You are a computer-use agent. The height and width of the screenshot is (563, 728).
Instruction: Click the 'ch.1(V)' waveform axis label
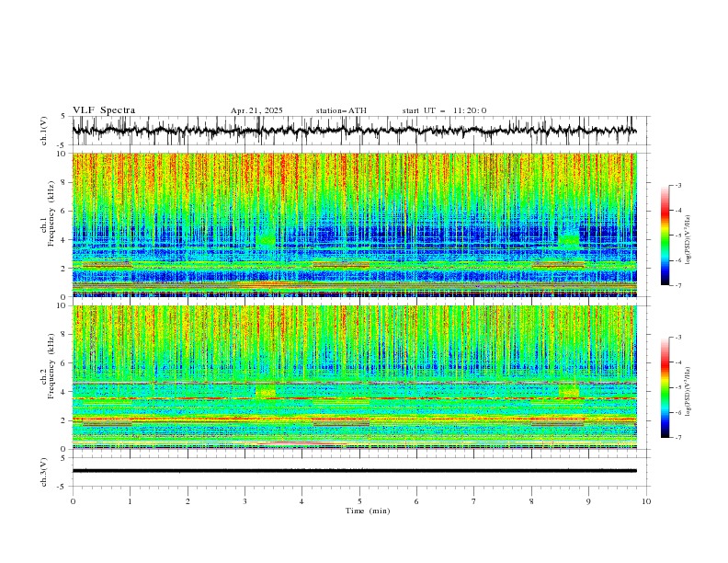[44, 131]
